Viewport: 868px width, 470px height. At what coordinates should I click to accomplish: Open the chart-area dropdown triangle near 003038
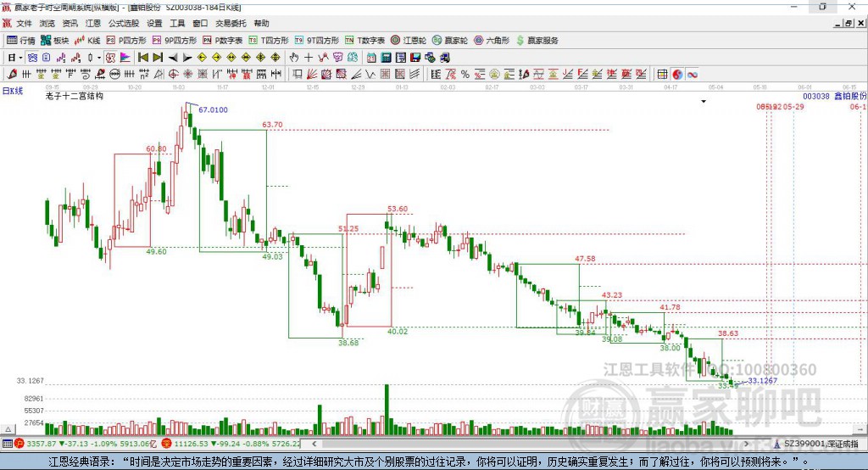coord(704,102)
